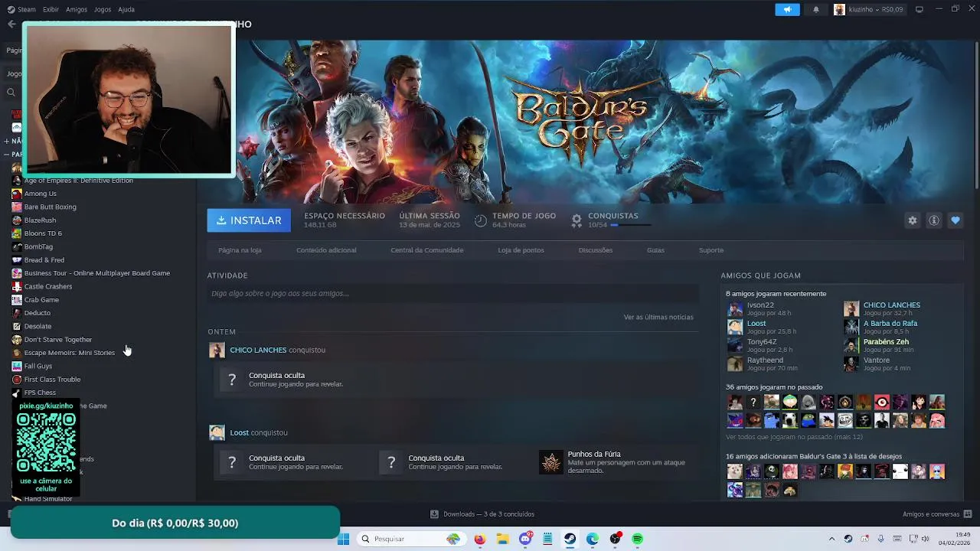The width and height of the screenshot is (980, 551).
Task: Click the trollface avatar in past players
Action: coord(845,421)
